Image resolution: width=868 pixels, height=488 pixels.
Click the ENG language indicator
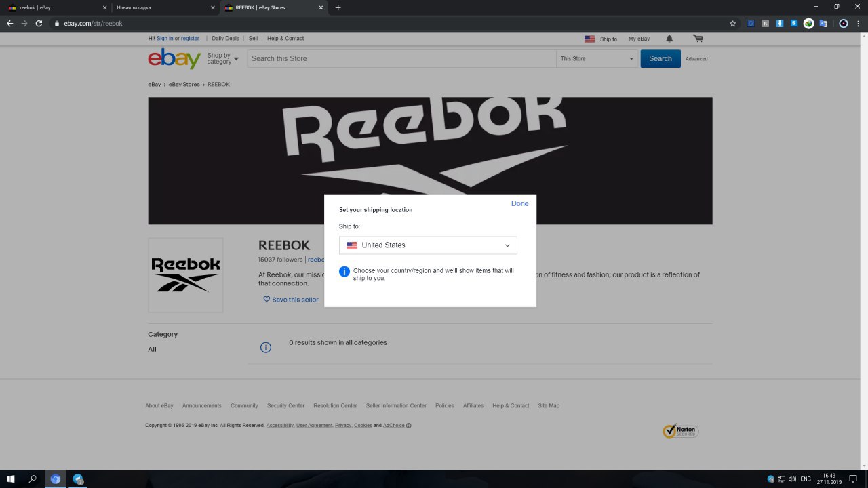(806, 479)
